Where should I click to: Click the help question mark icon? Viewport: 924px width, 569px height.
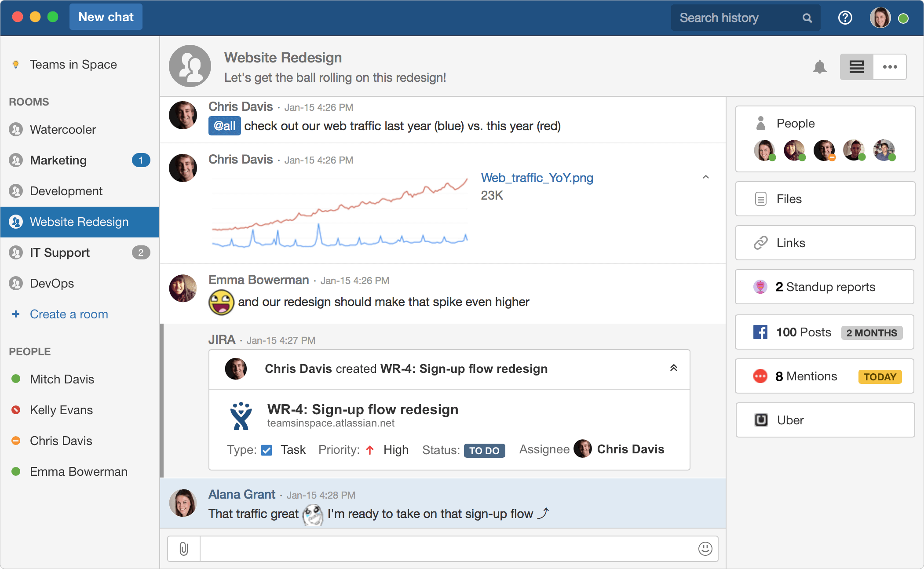tap(846, 17)
